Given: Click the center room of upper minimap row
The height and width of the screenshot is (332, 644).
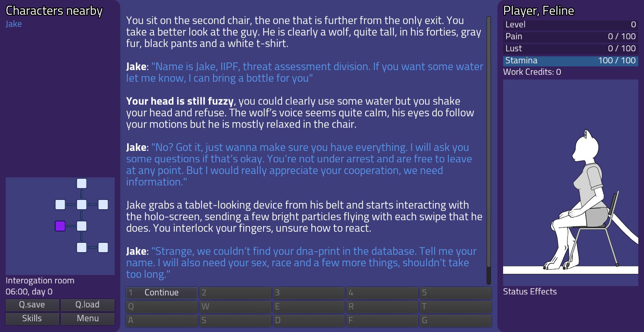Looking at the screenshot, I should click(82, 205).
